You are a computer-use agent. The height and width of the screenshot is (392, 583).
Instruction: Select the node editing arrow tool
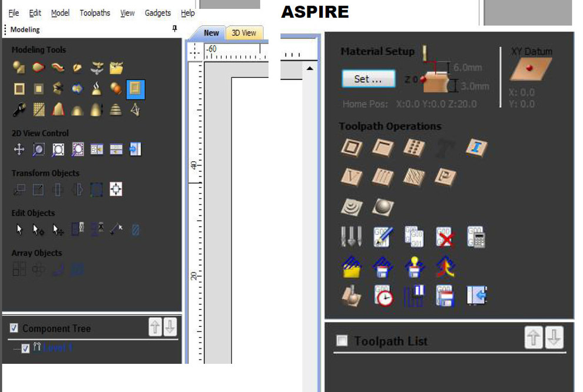click(38, 230)
